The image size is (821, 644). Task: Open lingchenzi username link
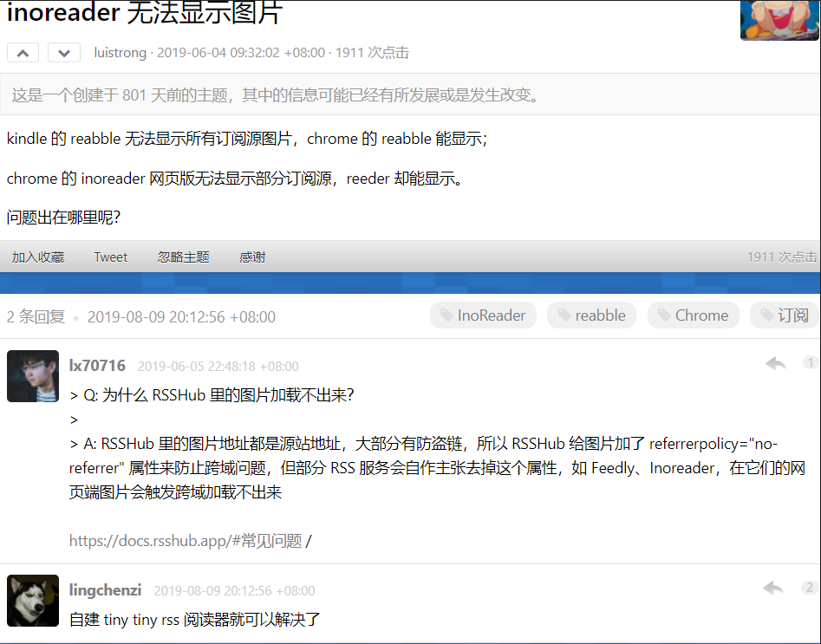pos(105,590)
